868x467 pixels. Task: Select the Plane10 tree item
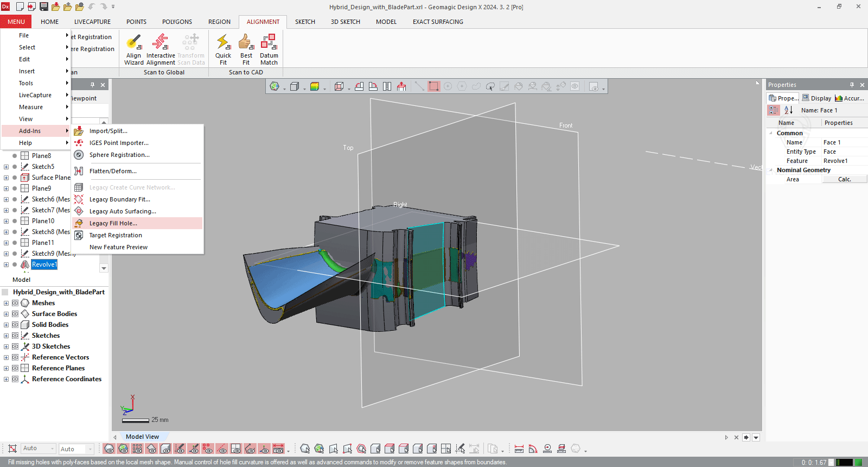coord(43,221)
